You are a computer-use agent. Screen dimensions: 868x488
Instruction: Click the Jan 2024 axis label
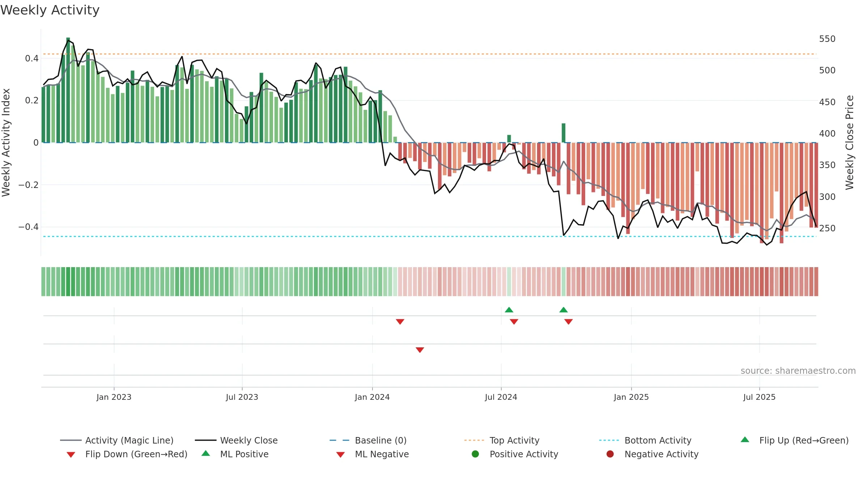click(372, 397)
